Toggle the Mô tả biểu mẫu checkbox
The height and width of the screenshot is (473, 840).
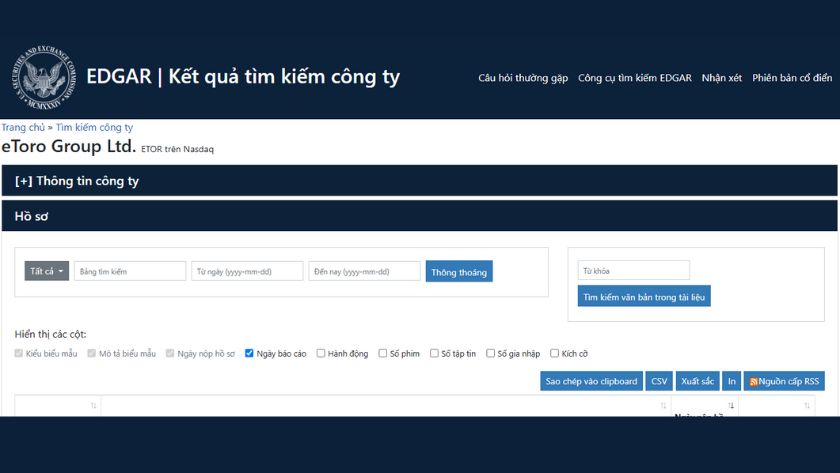point(92,353)
